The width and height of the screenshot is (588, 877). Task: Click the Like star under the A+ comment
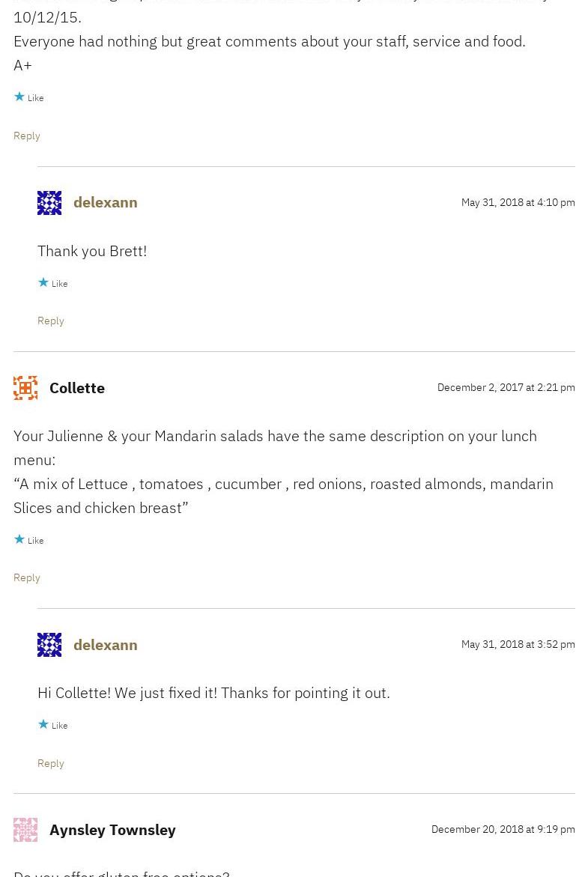tap(19, 97)
